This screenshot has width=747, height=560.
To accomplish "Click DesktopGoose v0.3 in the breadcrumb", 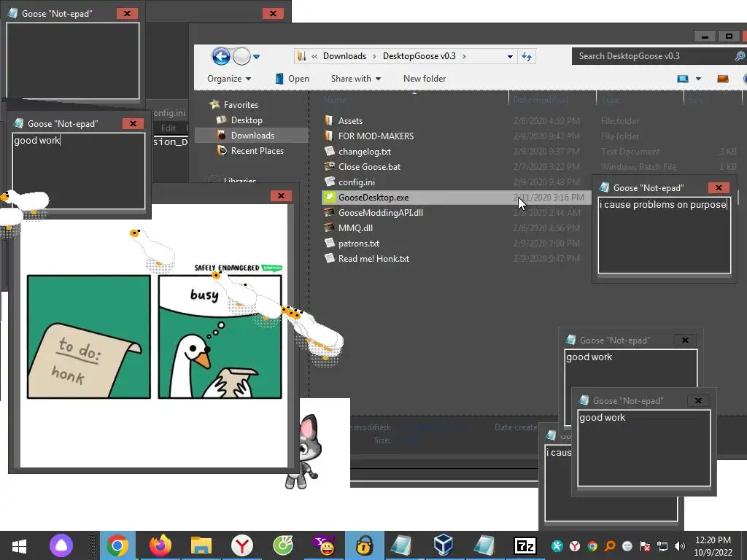I will click(419, 56).
